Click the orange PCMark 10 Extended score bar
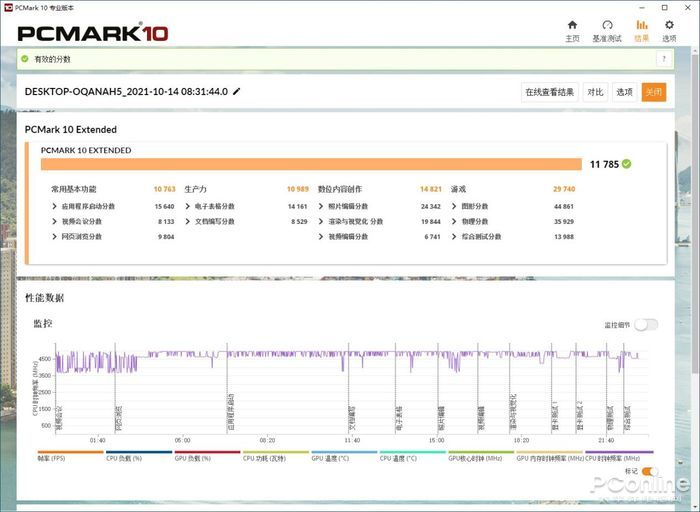This screenshot has height=512, width=700. 311,164
